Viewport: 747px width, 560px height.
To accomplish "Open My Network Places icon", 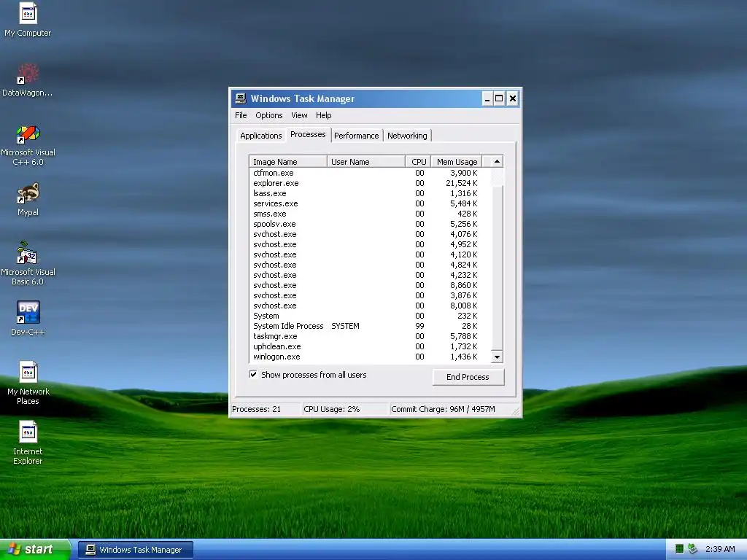I will tap(28, 382).
